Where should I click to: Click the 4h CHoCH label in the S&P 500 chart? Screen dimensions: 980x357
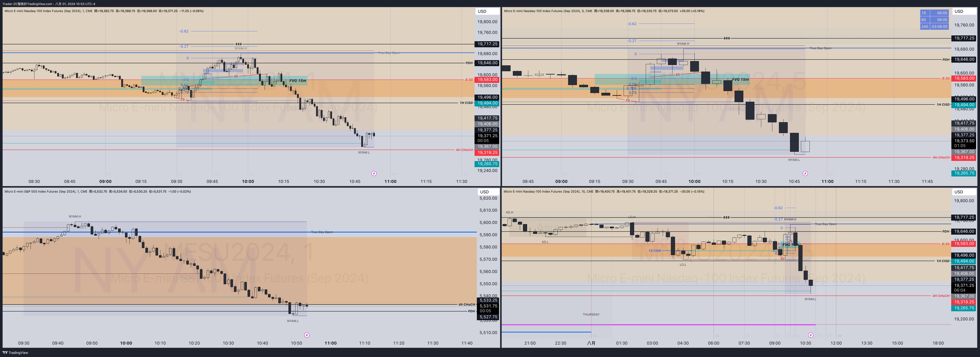[x=466, y=304]
